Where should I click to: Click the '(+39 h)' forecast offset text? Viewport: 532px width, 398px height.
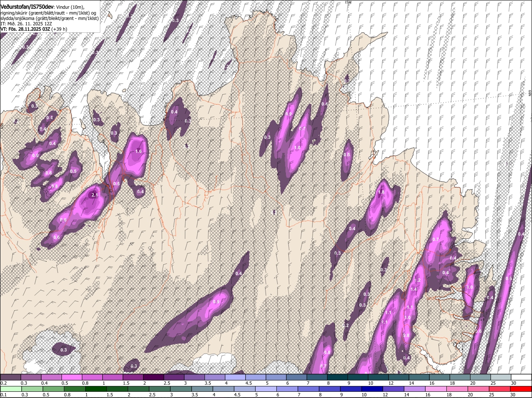pyautogui.click(x=59, y=29)
